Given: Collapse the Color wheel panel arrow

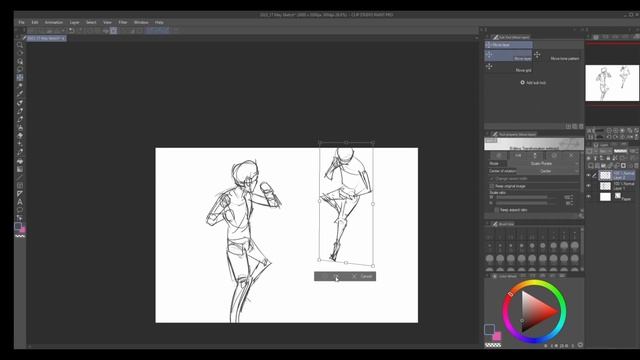Looking at the screenshot, I should coord(487,276).
